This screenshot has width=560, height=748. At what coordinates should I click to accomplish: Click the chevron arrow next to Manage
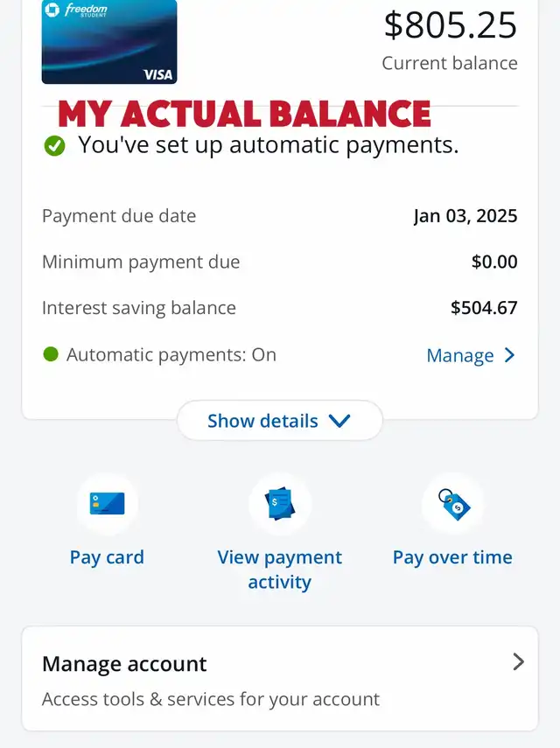coord(510,355)
